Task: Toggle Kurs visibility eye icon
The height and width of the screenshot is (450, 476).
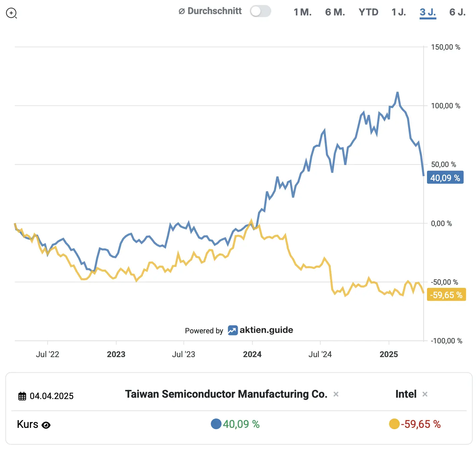Action: [x=46, y=425]
